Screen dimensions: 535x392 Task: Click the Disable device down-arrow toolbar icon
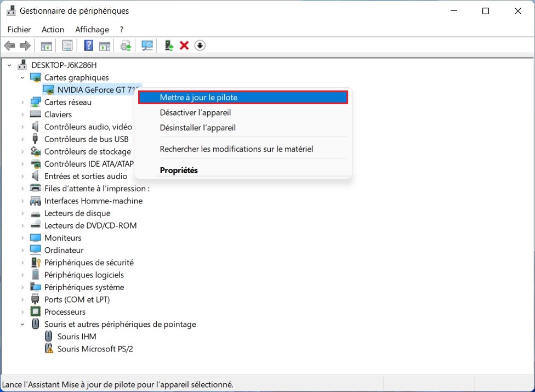tap(200, 45)
